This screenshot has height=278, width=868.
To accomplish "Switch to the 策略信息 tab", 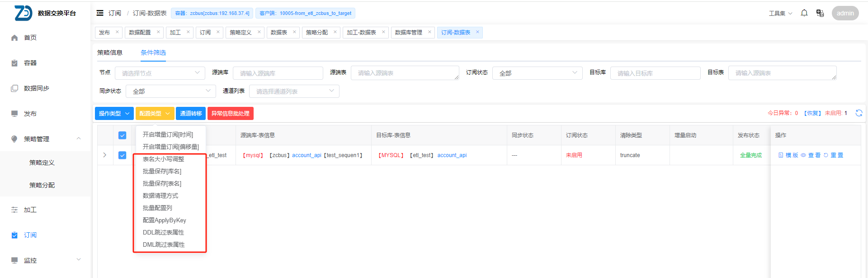I will pyautogui.click(x=110, y=53).
